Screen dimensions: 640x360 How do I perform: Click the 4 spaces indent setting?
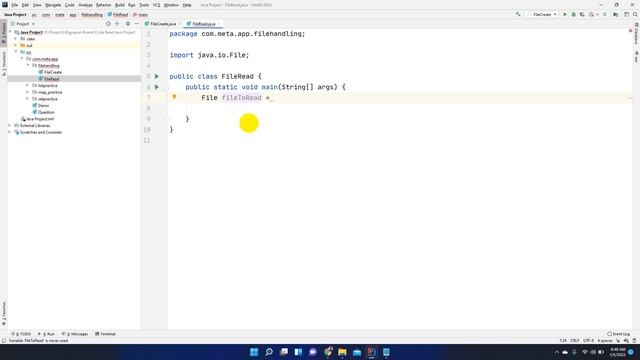604,340
